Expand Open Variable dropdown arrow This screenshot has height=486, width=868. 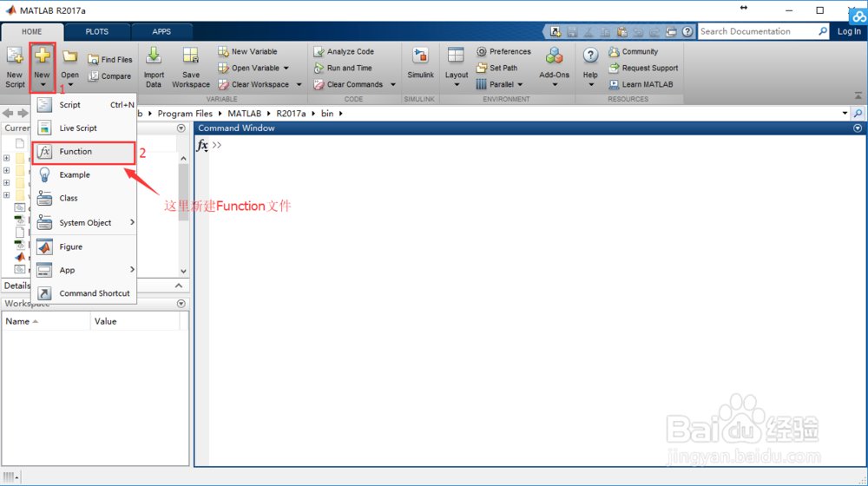(x=286, y=68)
